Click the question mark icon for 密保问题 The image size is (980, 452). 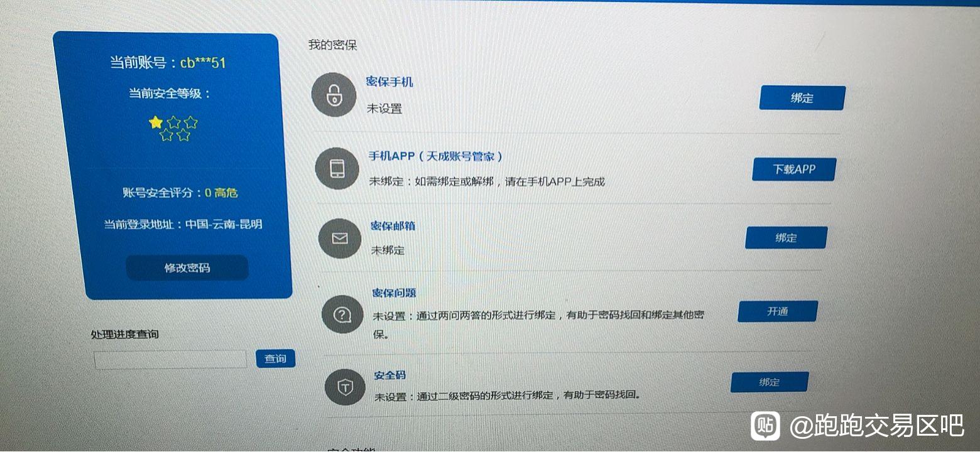(342, 314)
